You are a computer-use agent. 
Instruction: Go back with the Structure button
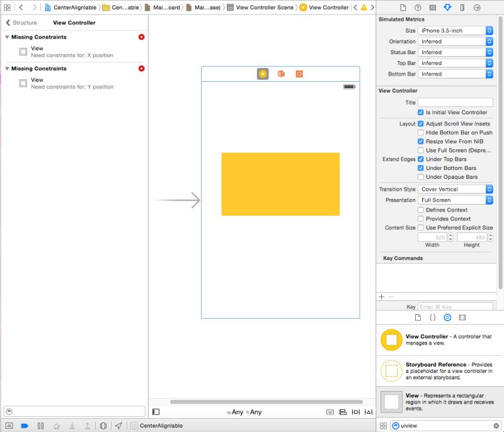click(21, 23)
